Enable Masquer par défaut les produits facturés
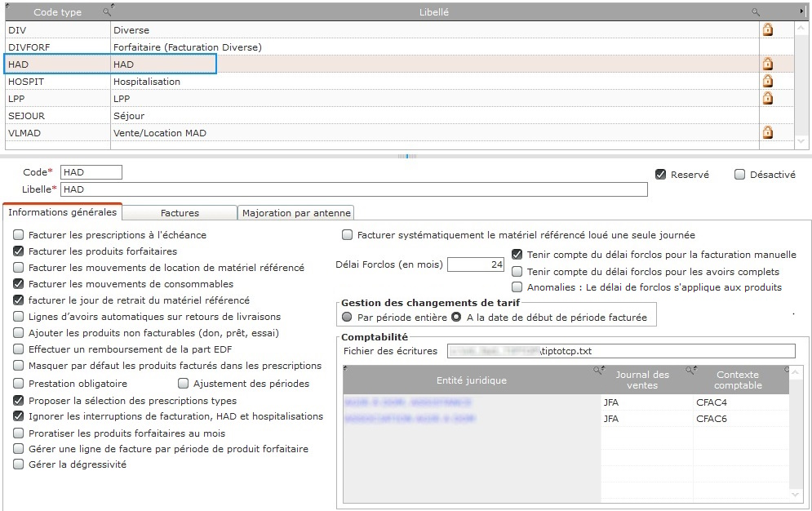Image resolution: width=812 pixels, height=511 pixels. (x=19, y=366)
